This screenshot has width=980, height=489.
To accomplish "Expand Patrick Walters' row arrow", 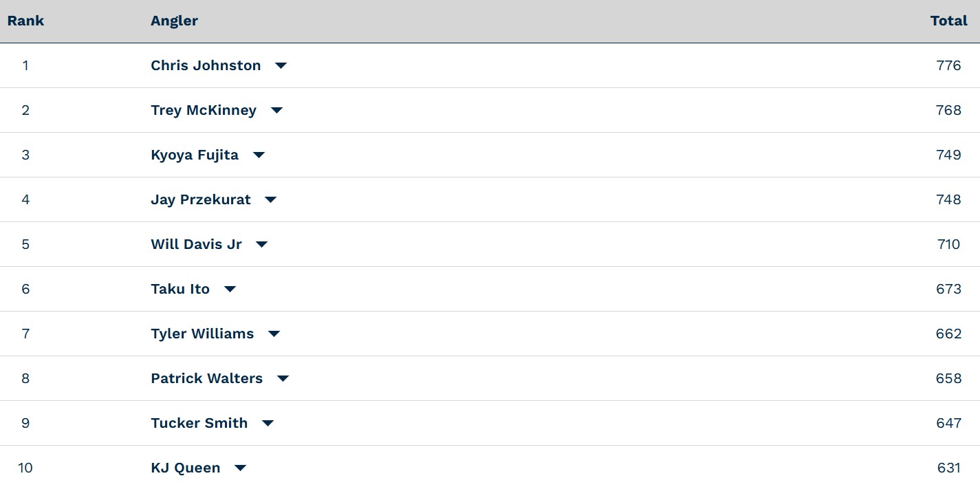I will pos(283,379).
